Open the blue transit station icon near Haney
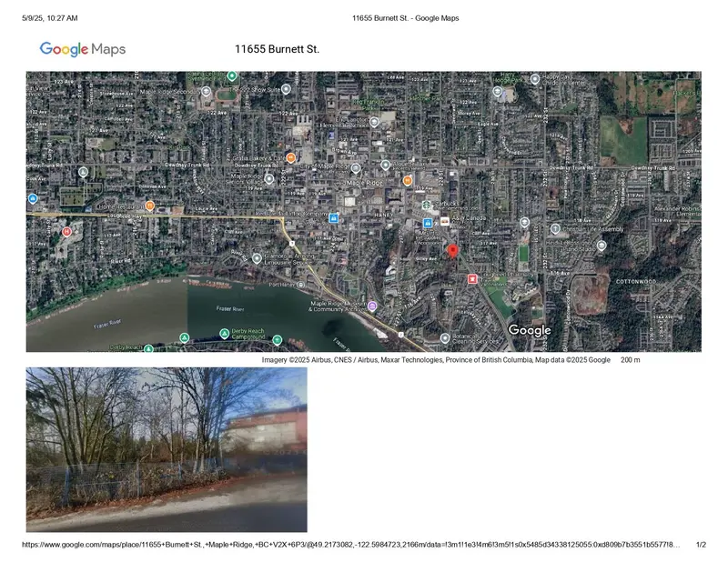728x562 pixels. click(x=428, y=223)
